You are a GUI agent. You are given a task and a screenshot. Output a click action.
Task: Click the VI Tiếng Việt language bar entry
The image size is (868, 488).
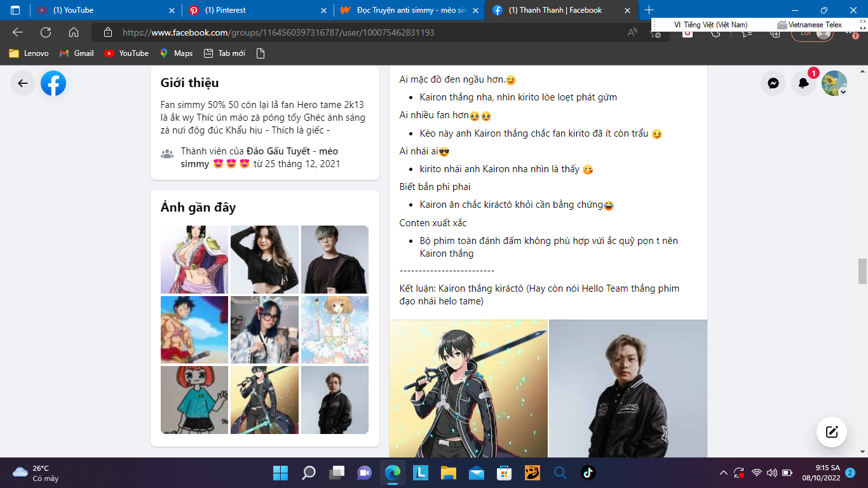[710, 25]
